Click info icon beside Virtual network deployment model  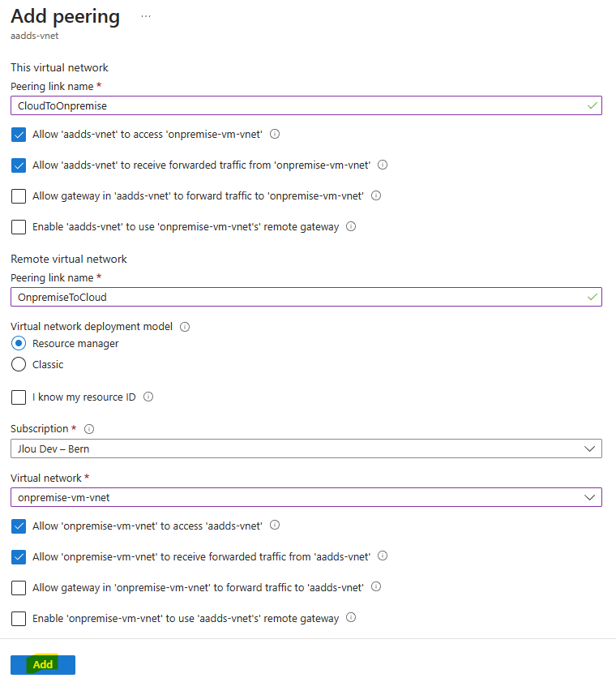(x=185, y=327)
